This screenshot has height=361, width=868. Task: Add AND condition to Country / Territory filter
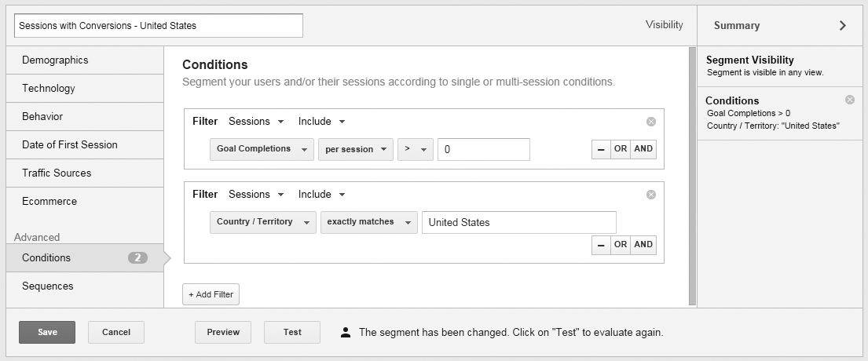(643, 245)
